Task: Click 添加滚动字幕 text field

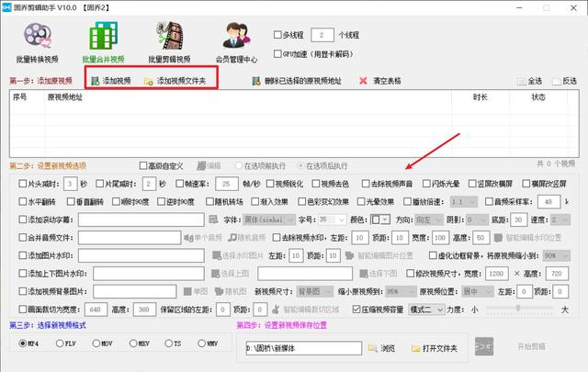Action: pyautogui.click(x=141, y=220)
